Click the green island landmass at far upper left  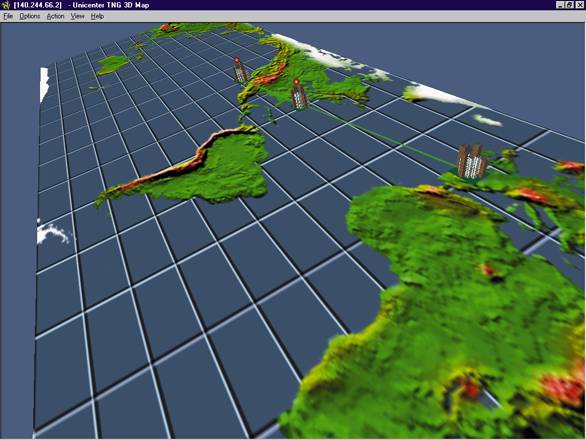click(x=112, y=64)
